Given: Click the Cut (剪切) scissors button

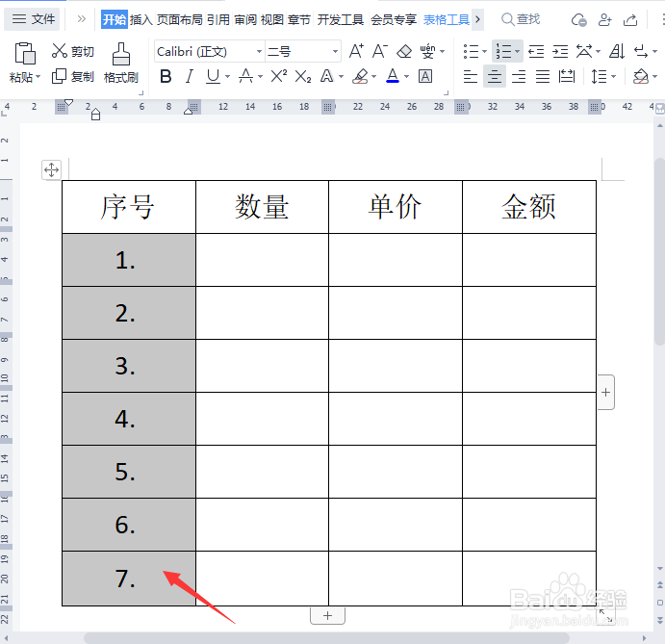Looking at the screenshot, I should pyautogui.click(x=72, y=51).
